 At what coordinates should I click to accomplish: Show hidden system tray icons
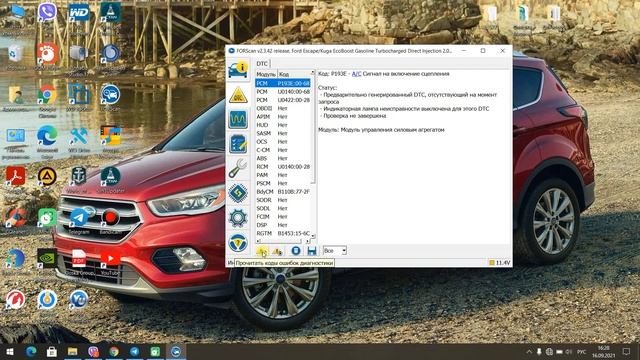point(529,351)
